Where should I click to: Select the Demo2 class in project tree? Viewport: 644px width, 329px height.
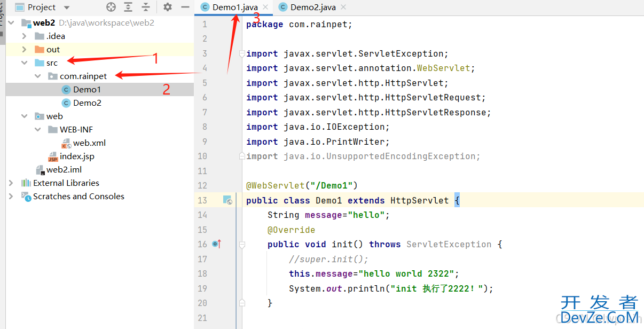(87, 103)
